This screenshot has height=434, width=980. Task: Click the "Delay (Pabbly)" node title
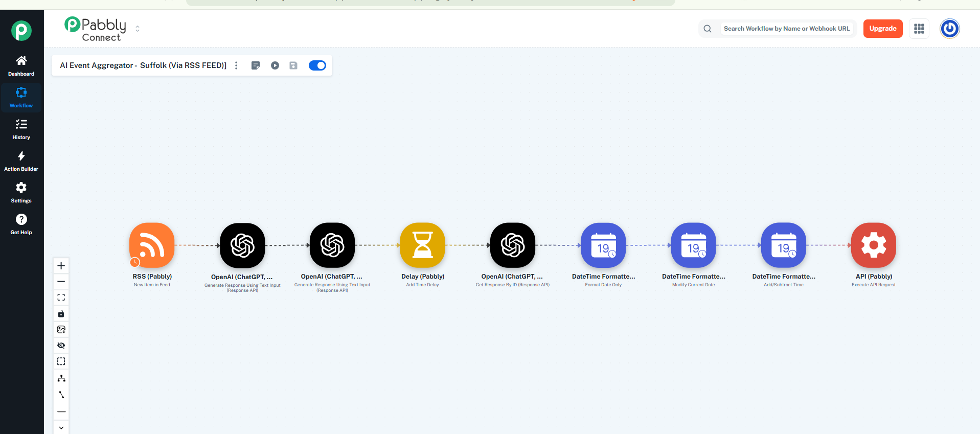[423, 277]
